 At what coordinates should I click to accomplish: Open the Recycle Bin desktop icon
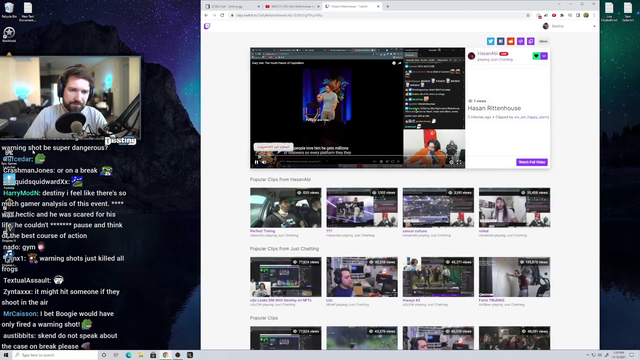pos(9,10)
